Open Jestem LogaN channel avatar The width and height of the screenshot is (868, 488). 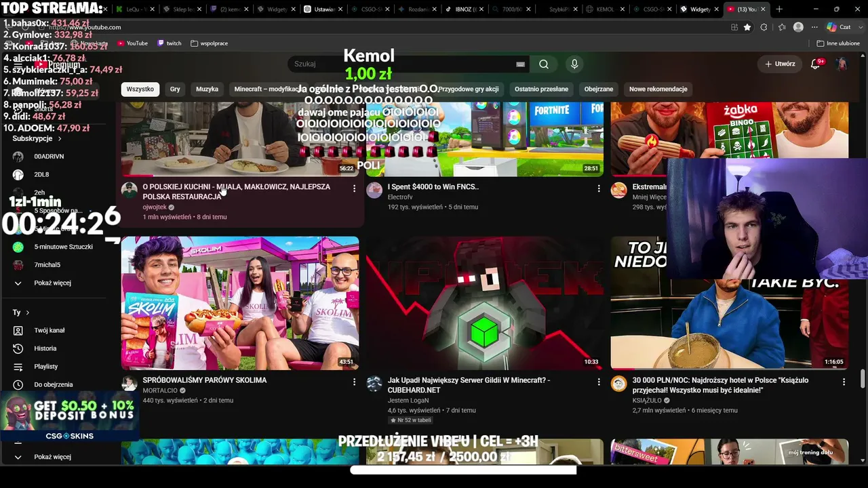pos(374,384)
